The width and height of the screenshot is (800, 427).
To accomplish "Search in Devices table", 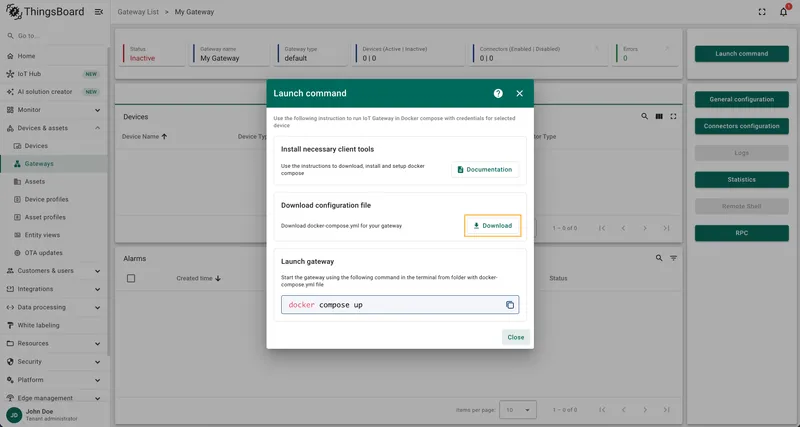I will (x=644, y=116).
